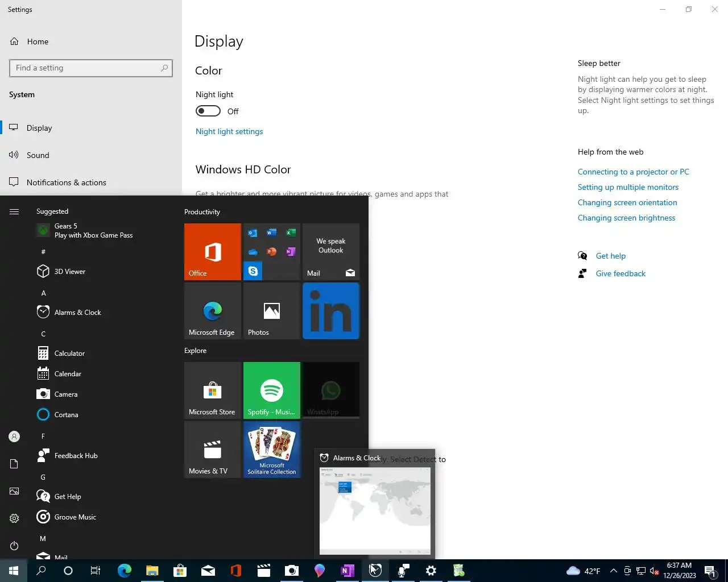Show hidden system tray icons

pos(613,571)
